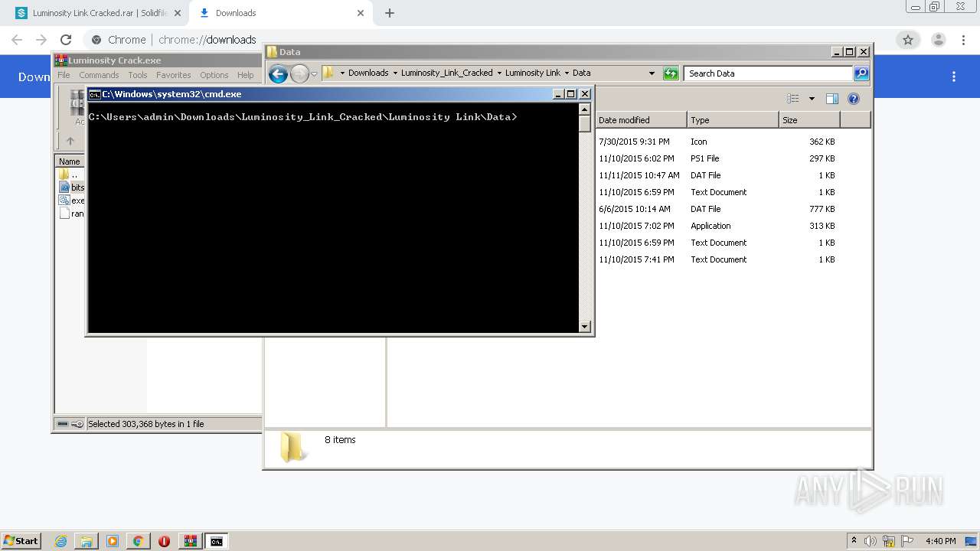Click cmd window system menu icon
980x551 pixels.
(x=95, y=94)
